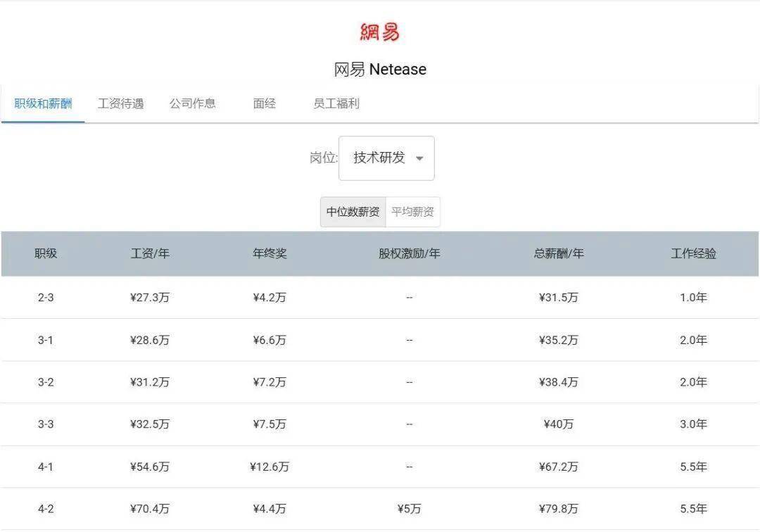Image resolution: width=760 pixels, height=532 pixels.
Task: Go to the 公司作息 tab
Action: [192, 104]
